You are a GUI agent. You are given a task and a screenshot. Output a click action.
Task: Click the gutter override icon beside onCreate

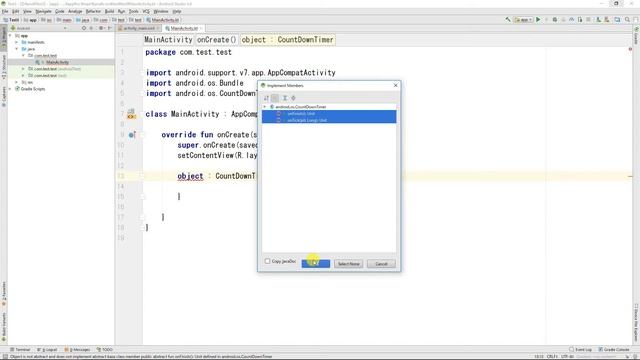(131, 135)
